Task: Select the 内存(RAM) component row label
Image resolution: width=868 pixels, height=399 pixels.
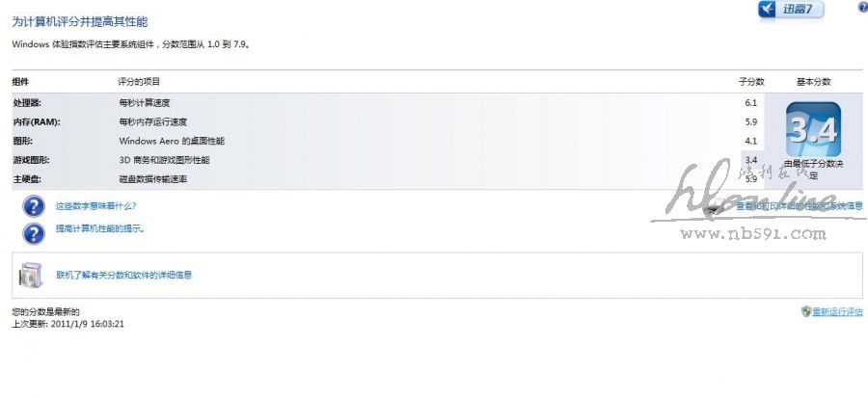Action: pyautogui.click(x=36, y=121)
